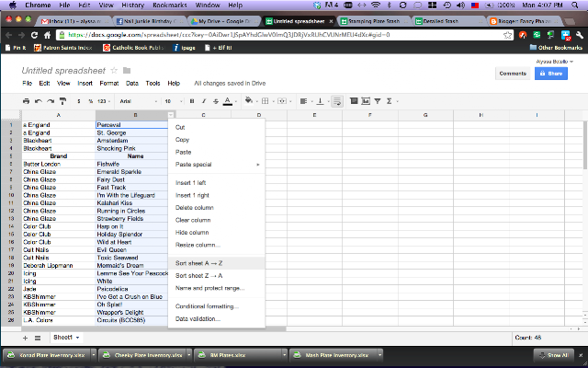Click column B header dropdown arrow

[171, 115]
